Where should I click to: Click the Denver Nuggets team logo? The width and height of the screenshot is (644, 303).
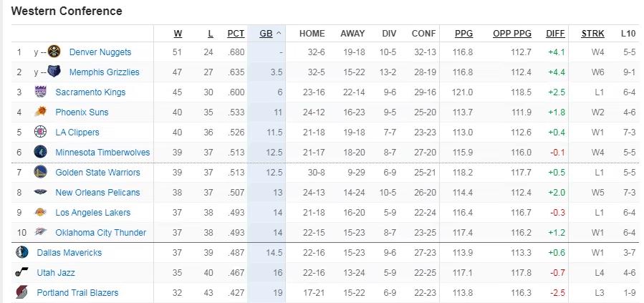tap(54, 52)
